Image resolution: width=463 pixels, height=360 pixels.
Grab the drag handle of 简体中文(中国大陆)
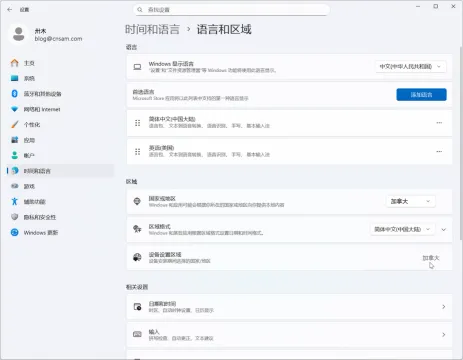(x=137, y=123)
